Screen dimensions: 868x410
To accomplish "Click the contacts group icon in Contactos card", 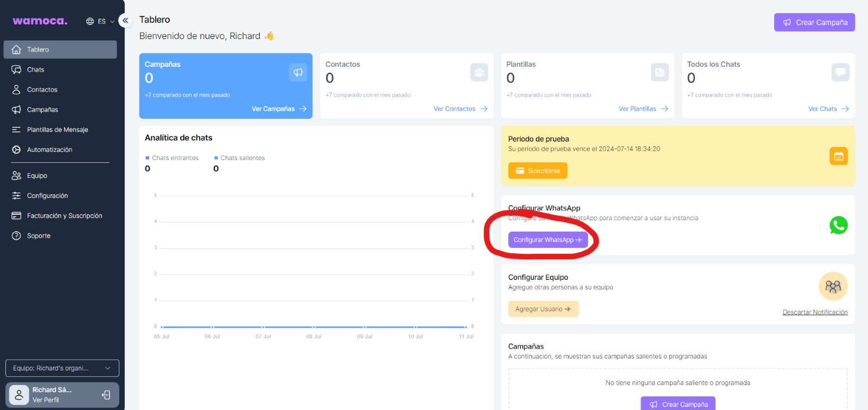I will click(x=479, y=72).
